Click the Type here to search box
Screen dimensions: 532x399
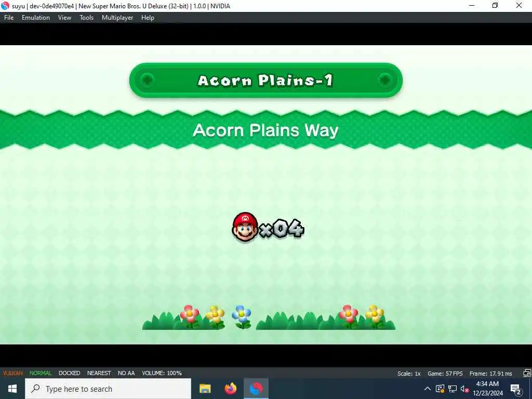tap(108, 389)
